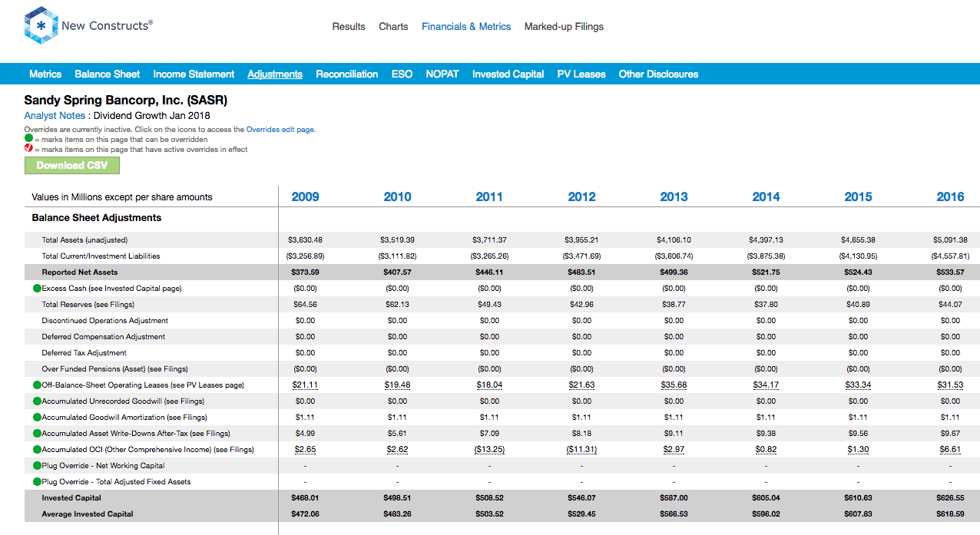980x535 pixels.
Task: Switch to the Metrics tab
Action: (45, 74)
